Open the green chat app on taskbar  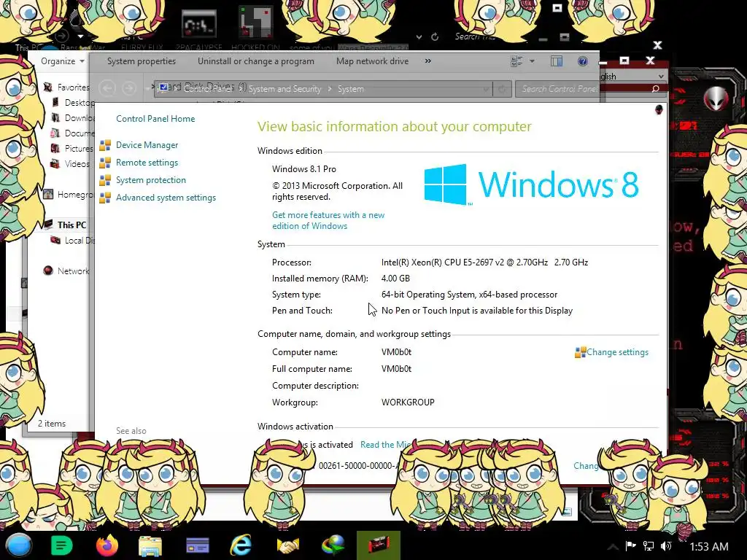pyautogui.click(x=61, y=545)
